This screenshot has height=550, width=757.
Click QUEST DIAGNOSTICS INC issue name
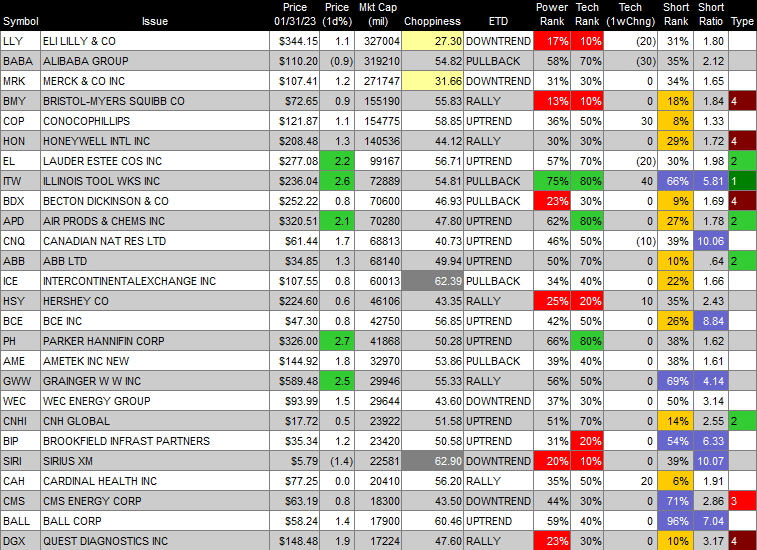coord(105,541)
